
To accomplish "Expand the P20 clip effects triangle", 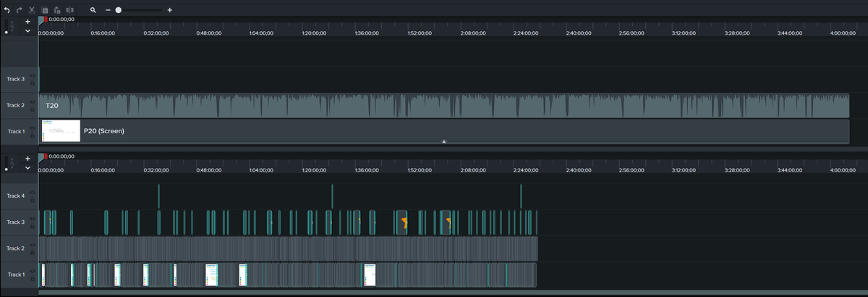I will (x=443, y=141).
